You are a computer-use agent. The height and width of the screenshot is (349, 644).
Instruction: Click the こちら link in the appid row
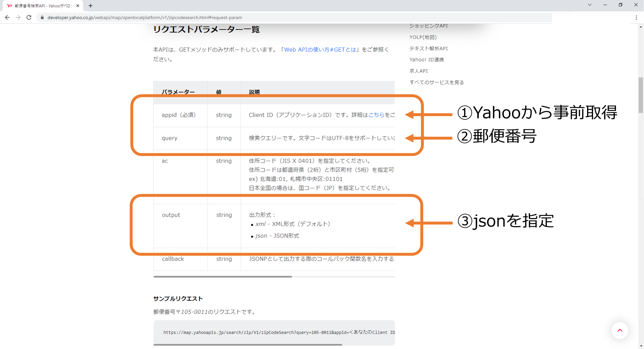pyautogui.click(x=377, y=115)
